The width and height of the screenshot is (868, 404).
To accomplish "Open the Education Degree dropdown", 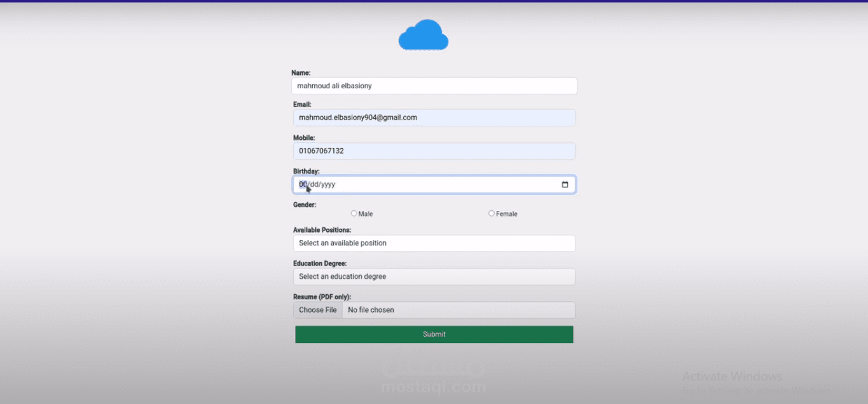I will click(x=434, y=276).
